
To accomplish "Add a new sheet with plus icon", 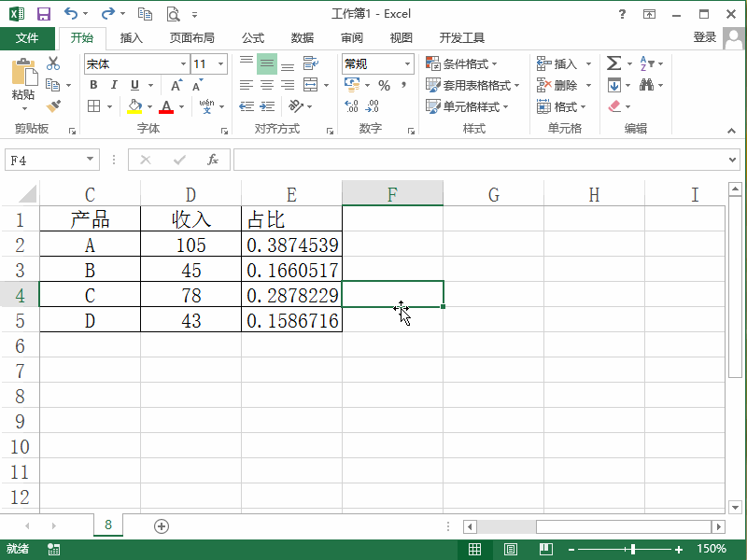I will pos(162,526).
